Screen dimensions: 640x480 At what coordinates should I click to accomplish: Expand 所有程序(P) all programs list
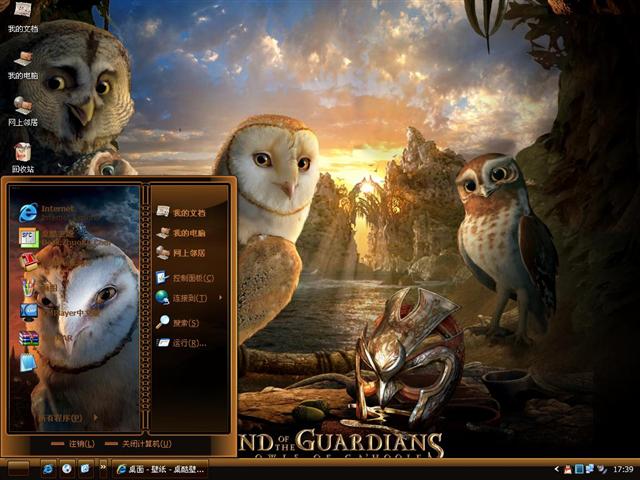pos(67,418)
